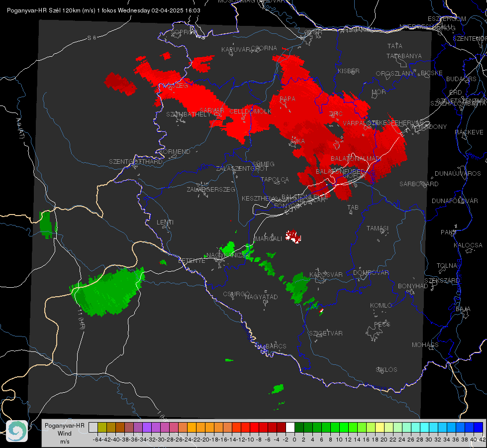Click the KOMLÓ town label
The image size is (487, 448).
click(x=381, y=306)
